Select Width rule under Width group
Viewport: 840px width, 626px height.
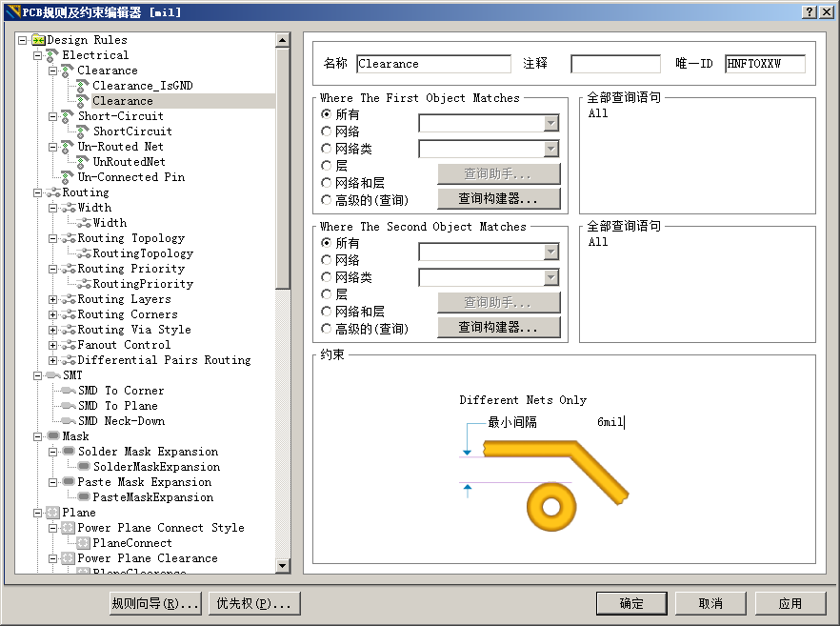[110, 223]
